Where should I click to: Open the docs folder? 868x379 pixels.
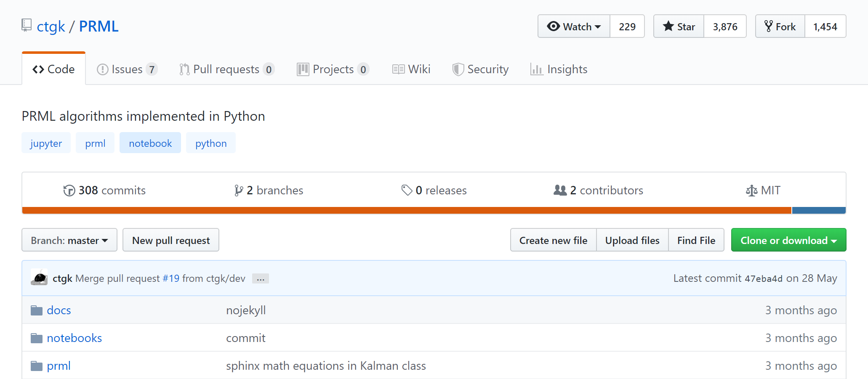59,310
